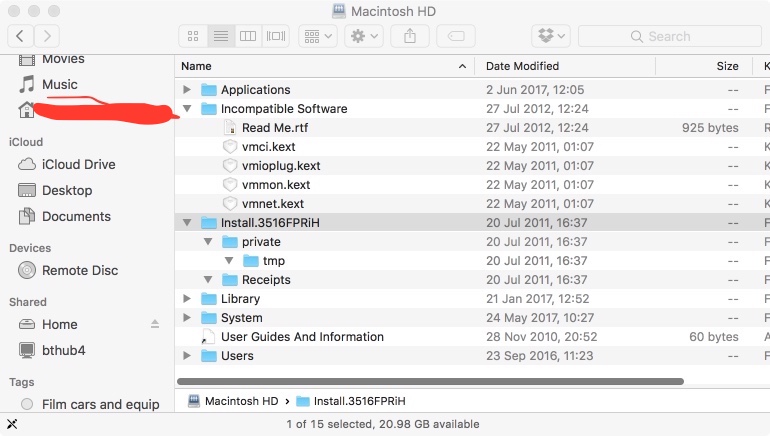
Task: Expand the Library folder
Action: coord(187,299)
